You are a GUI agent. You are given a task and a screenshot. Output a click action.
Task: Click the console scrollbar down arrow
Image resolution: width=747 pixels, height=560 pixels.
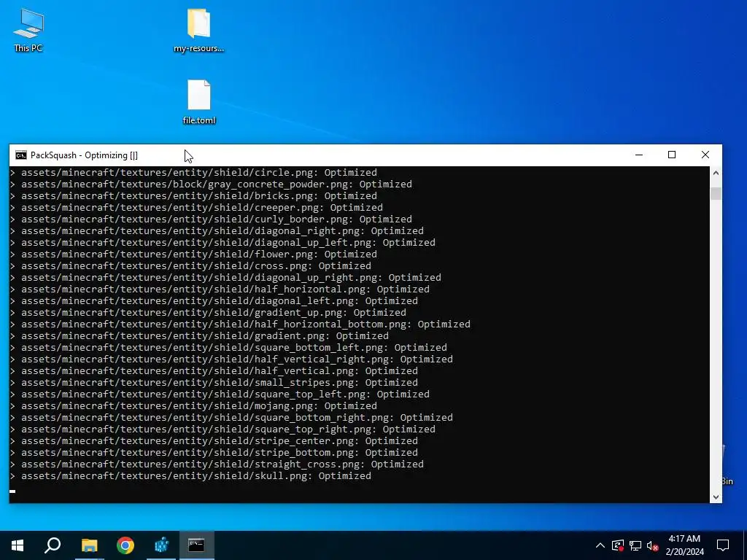tap(716, 497)
